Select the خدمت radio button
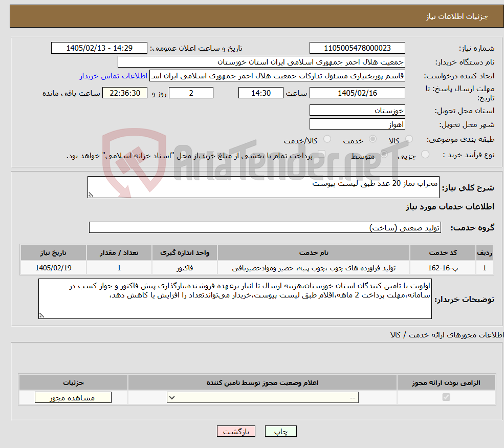 [372, 139]
